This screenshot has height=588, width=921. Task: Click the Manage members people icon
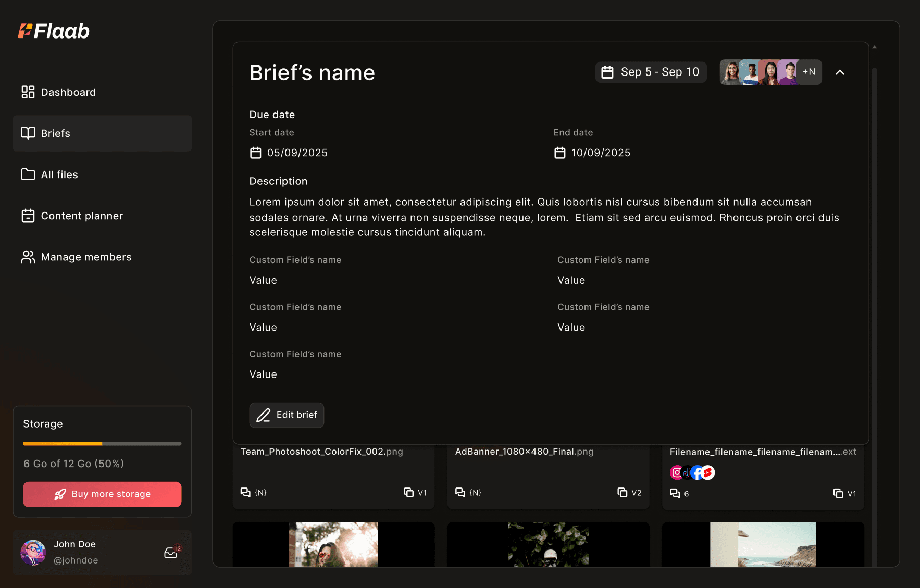pos(28,257)
